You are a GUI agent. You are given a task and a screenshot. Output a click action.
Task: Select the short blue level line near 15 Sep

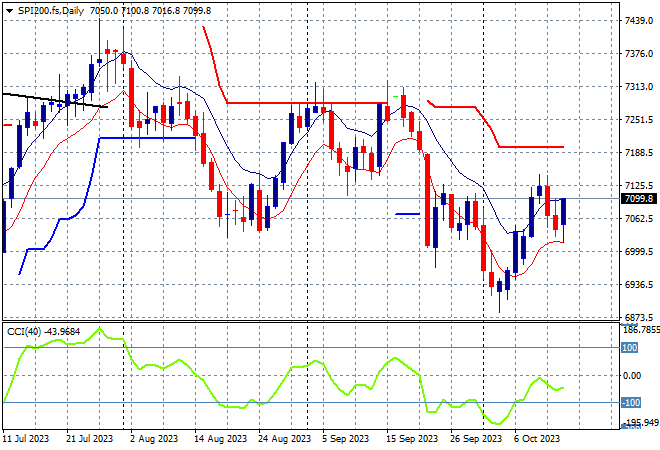tap(407, 214)
